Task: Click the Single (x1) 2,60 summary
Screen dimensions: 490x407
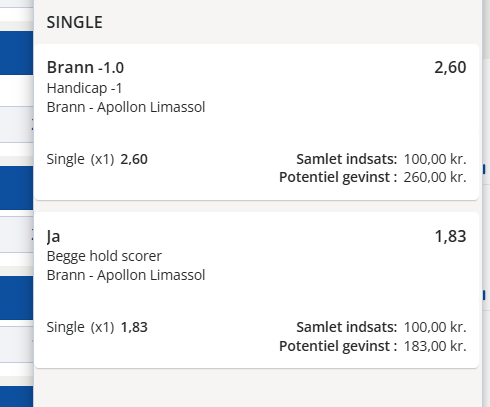Action: [x=97, y=159]
